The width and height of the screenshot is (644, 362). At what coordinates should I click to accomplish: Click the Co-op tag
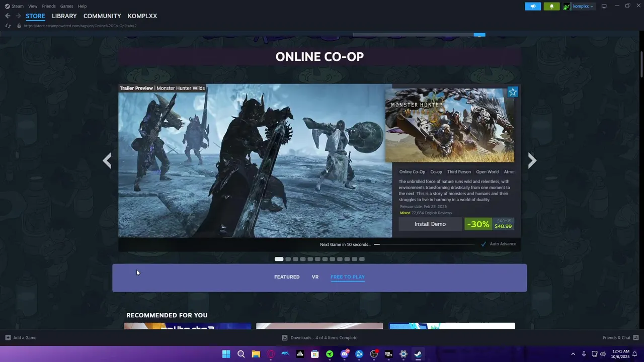pos(436,172)
